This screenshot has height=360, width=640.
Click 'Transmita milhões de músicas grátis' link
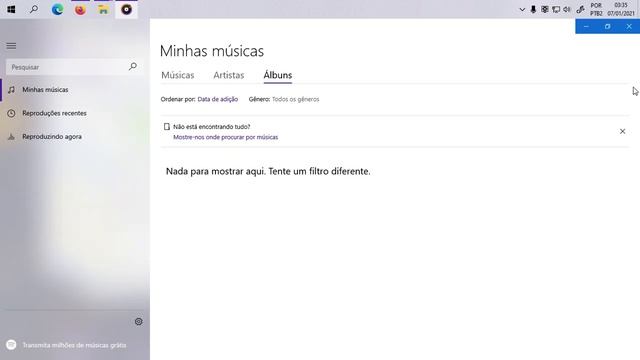point(74,345)
